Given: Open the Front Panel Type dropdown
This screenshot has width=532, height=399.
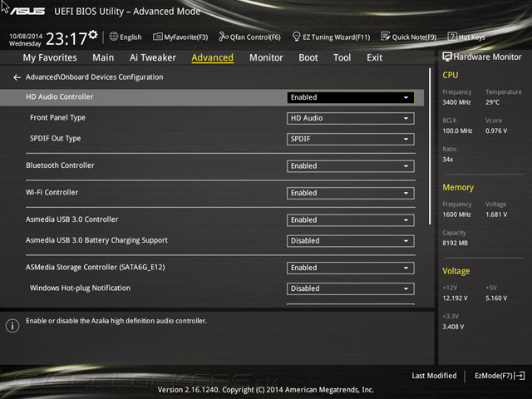Looking at the screenshot, I should (x=350, y=118).
